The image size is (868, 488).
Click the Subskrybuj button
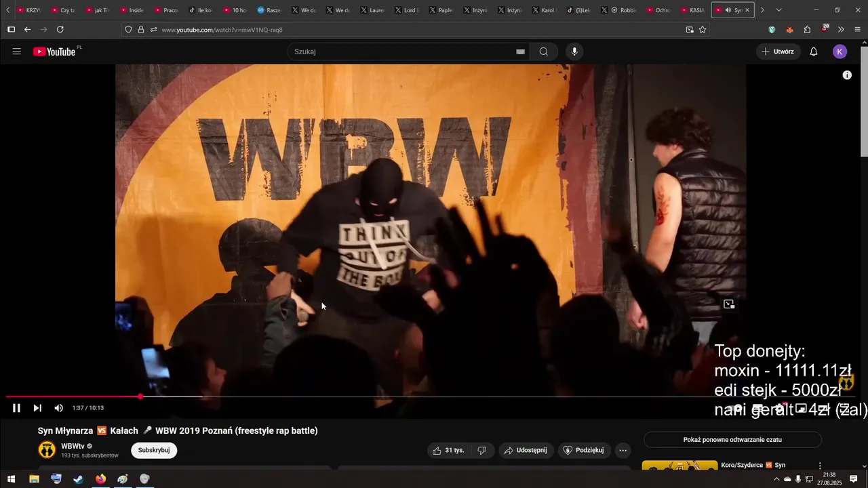click(154, 450)
